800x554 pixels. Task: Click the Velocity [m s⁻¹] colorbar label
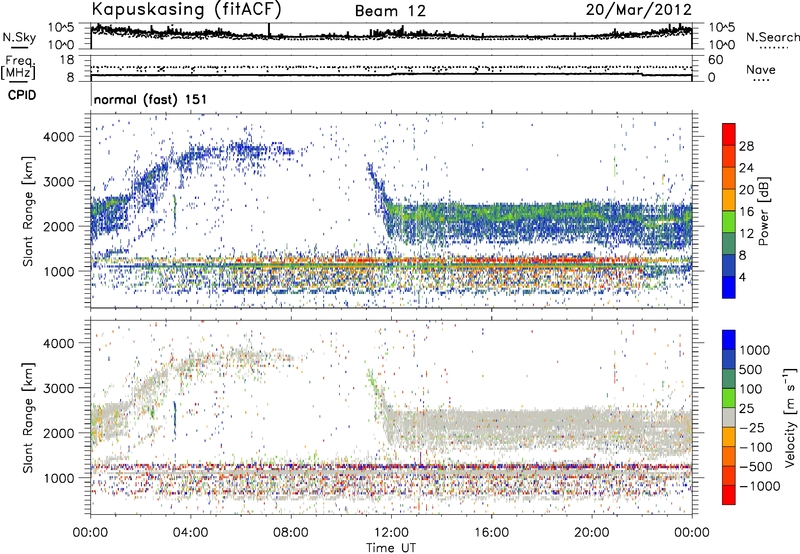(x=789, y=417)
